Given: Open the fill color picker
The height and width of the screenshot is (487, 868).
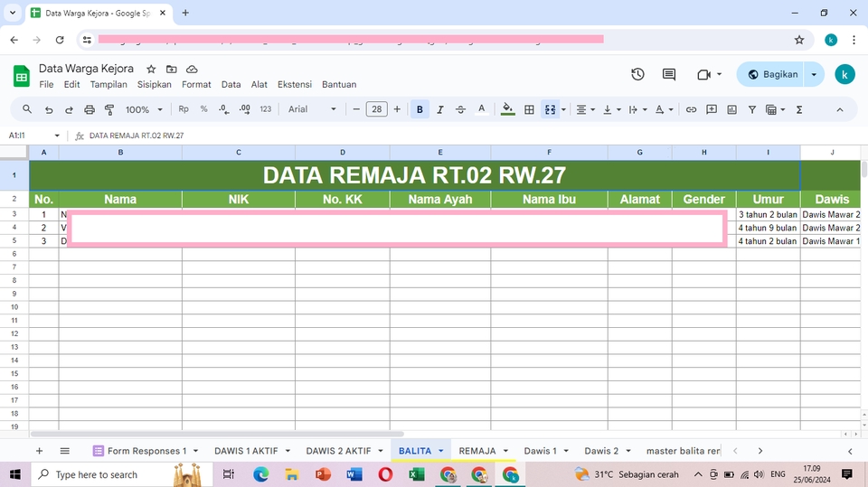Looking at the screenshot, I should (x=507, y=109).
